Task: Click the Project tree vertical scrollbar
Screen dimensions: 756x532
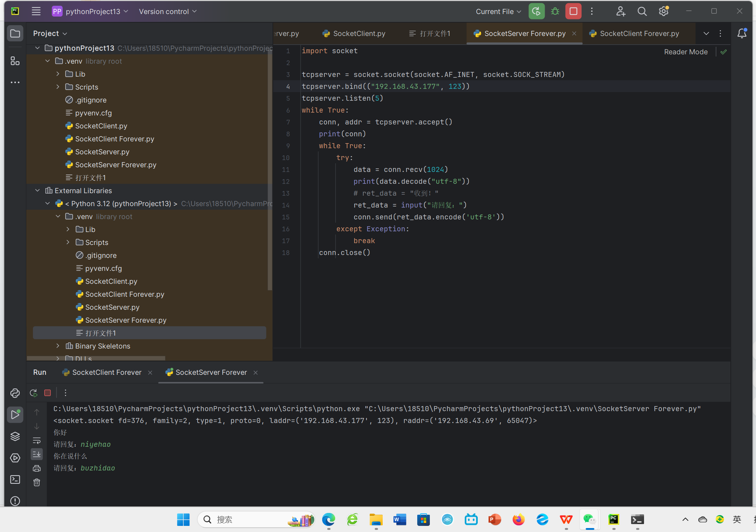Action: [x=270, y=169]
